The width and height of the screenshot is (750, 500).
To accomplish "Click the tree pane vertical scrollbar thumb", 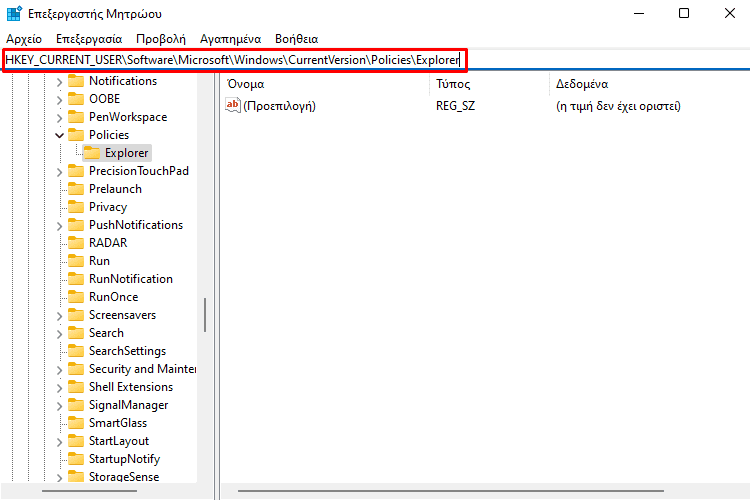I will pyautogui.click(x=205, y=315).
